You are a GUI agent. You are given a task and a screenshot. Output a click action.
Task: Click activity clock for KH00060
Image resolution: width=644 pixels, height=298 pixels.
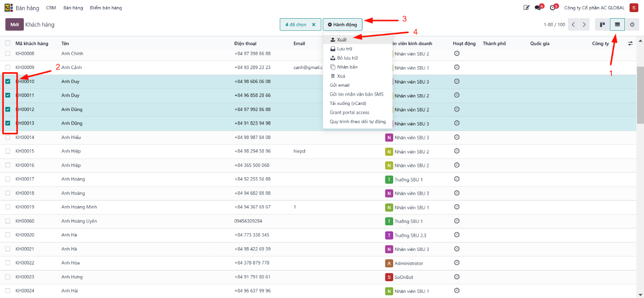(x=457, y=221)
